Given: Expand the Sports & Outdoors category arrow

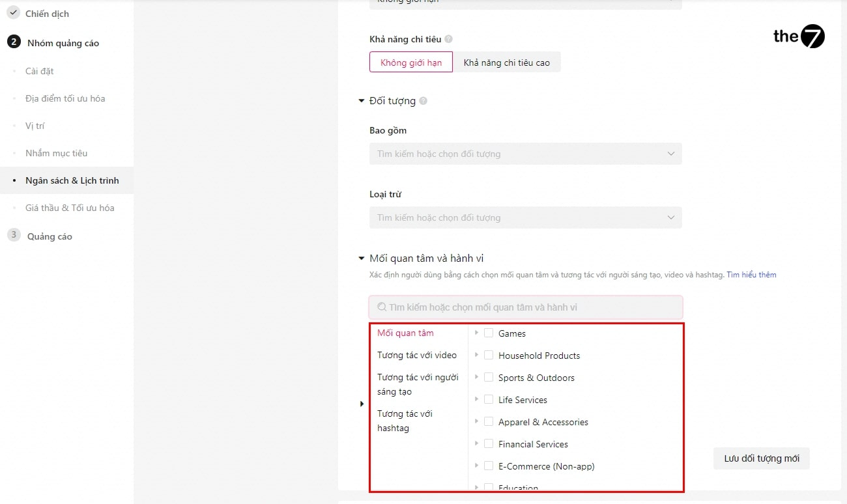Looking at the screenshot, I should click(x=477, y=377).
